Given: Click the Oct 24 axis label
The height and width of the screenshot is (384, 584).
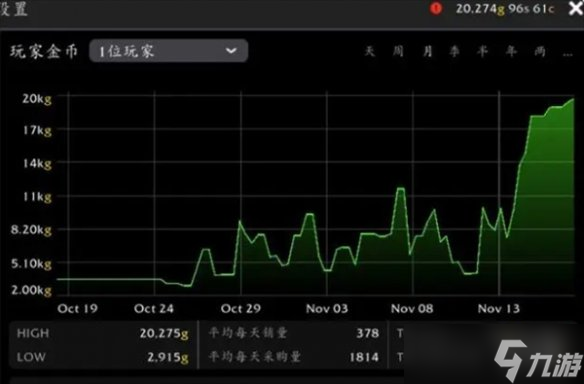Looking at the screenshot, I should pos(154,308).
